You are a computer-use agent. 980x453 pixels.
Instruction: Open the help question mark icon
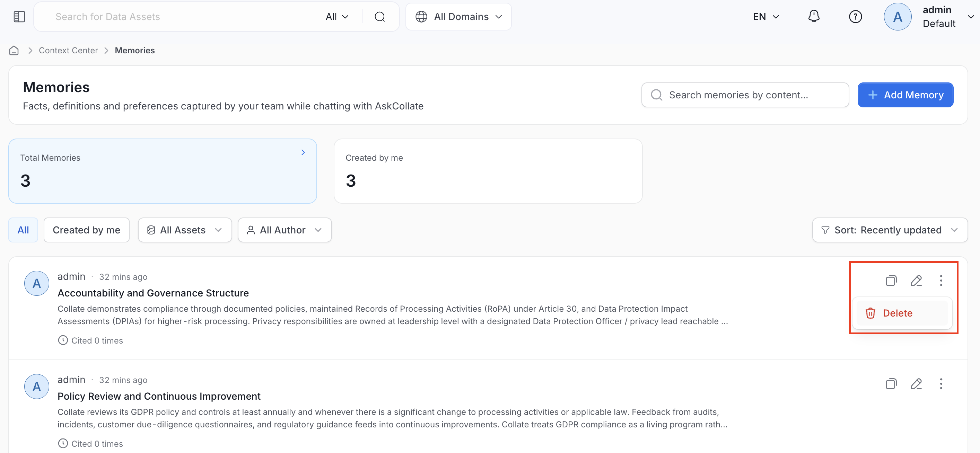[x=855, y=17]
